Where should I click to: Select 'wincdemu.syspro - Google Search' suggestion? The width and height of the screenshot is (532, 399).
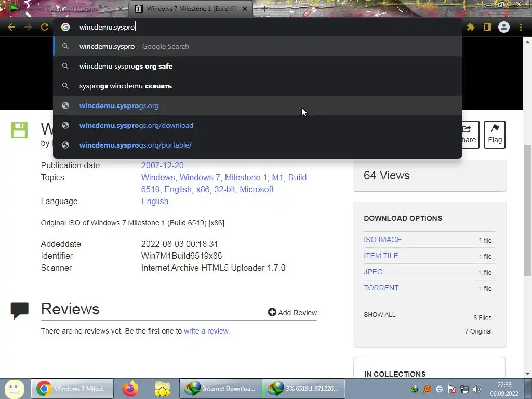click(258, 46)
